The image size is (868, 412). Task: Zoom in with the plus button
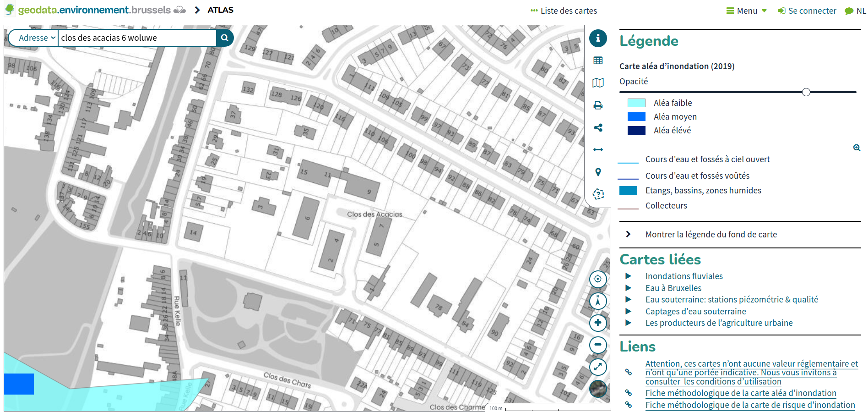(598, 323)
